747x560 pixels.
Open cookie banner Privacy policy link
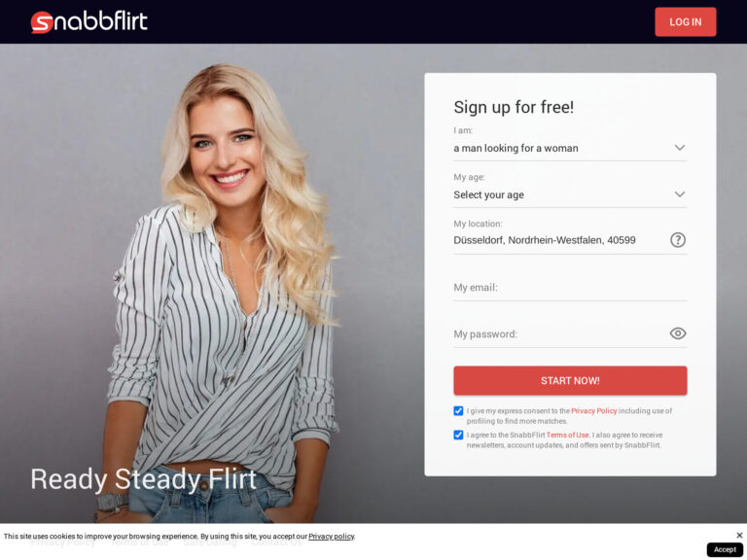[x=331, y=537]
